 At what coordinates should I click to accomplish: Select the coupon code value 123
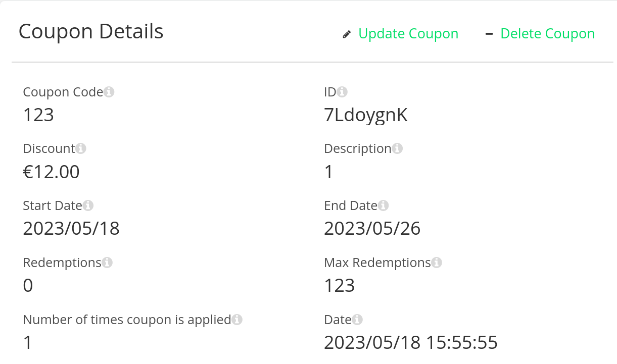38,115
